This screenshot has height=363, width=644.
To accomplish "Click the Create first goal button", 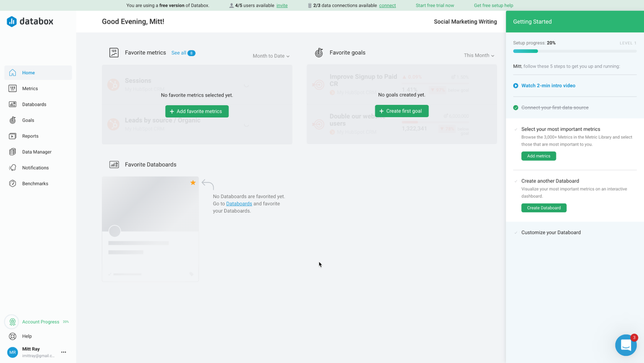I will tap(401, 111).
